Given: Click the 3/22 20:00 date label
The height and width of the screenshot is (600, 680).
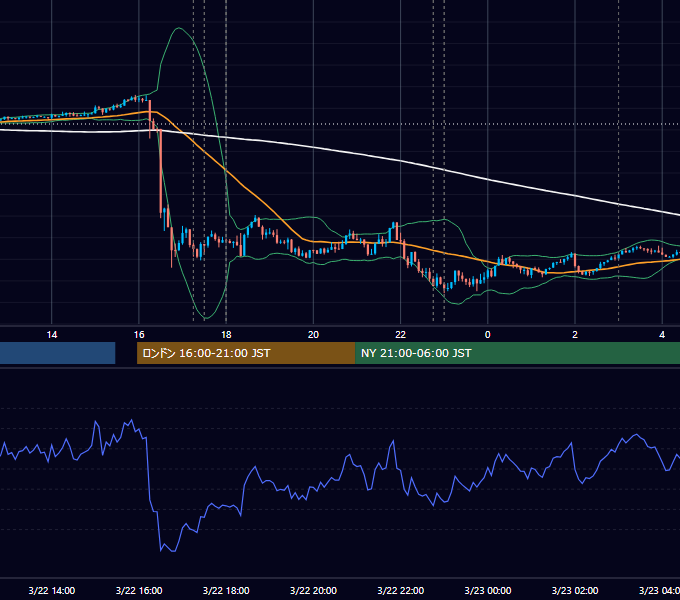Looking at the screenshot, I should 313,590.
